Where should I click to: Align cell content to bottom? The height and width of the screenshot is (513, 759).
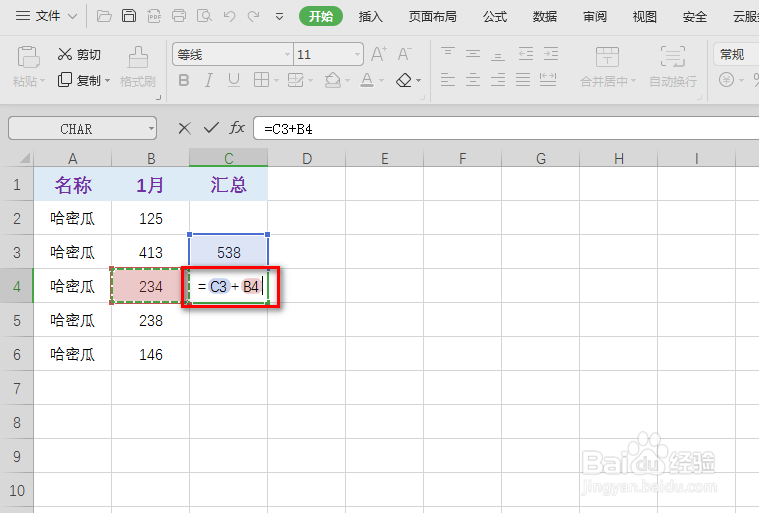click(498, 54)
